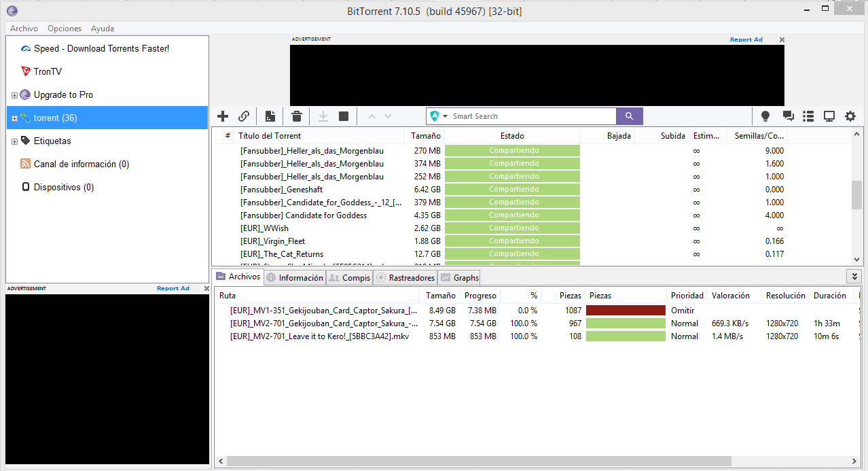Open the search provider dropdown arrow

446,116
